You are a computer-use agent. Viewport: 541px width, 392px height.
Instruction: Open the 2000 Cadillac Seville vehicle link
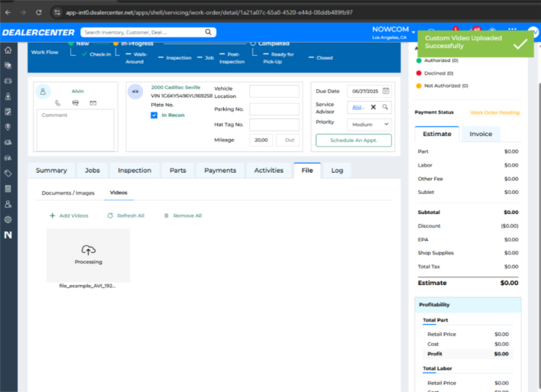coord(176,87)
